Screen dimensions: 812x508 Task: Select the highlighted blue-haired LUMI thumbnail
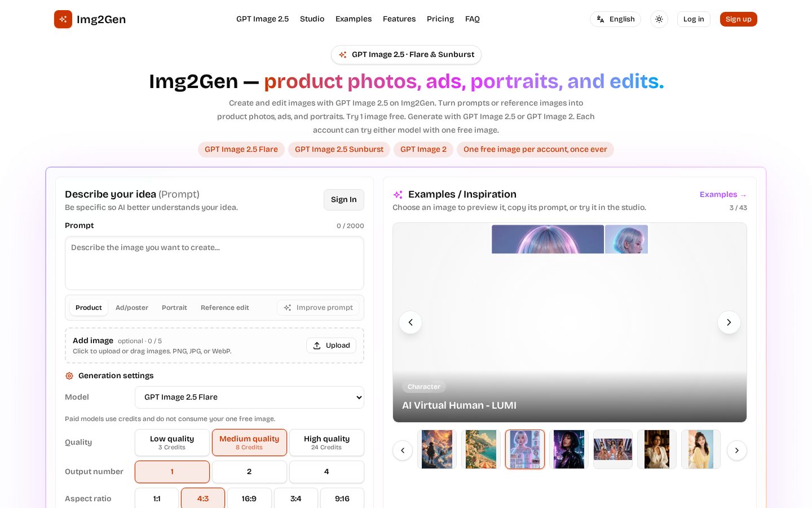(x=525, y=449)
